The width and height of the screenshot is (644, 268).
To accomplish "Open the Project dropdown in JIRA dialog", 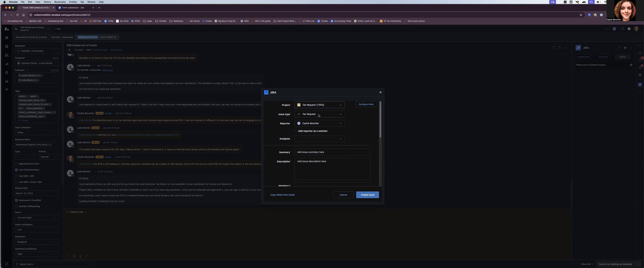I will [x=319, y=105].
